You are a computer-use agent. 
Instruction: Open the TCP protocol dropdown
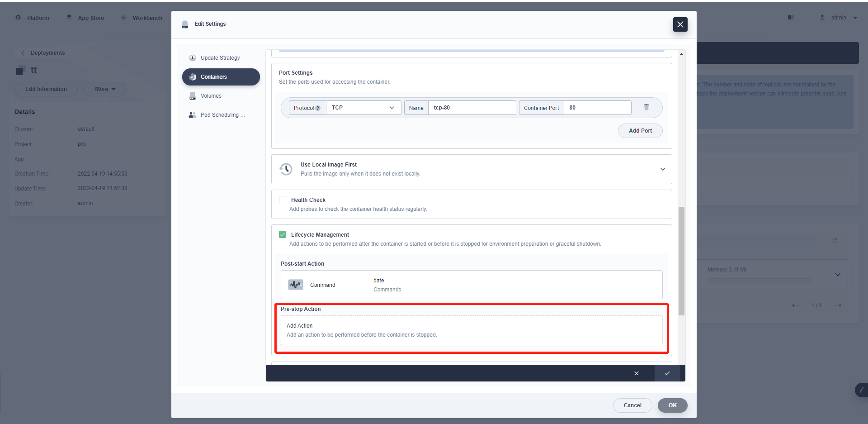pyautogui.click(x=363, y=108)
